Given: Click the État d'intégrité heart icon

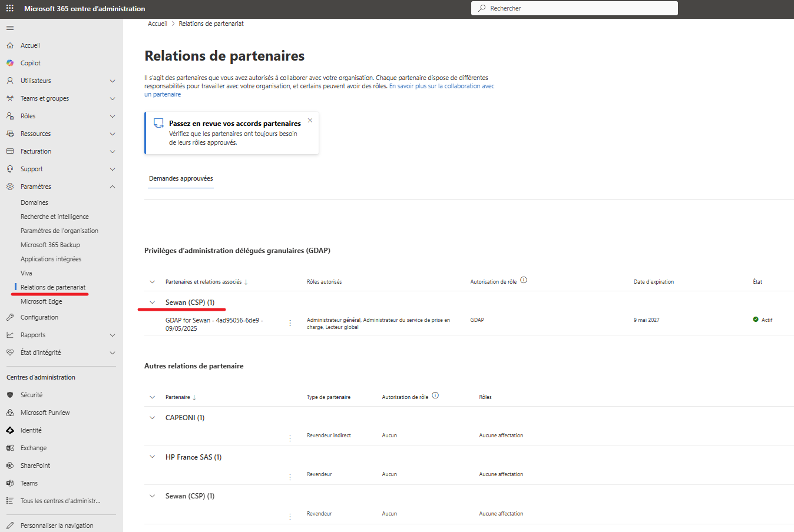Looking at the screenshot, I should tap(10, 353).
